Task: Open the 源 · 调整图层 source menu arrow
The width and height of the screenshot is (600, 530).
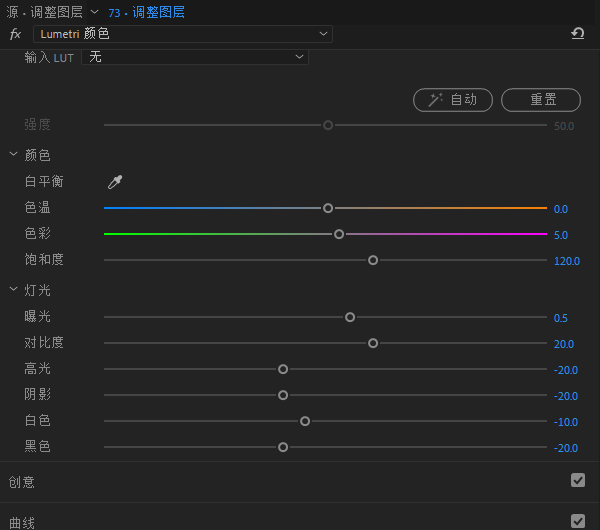Action: click(x=94, y=12)
